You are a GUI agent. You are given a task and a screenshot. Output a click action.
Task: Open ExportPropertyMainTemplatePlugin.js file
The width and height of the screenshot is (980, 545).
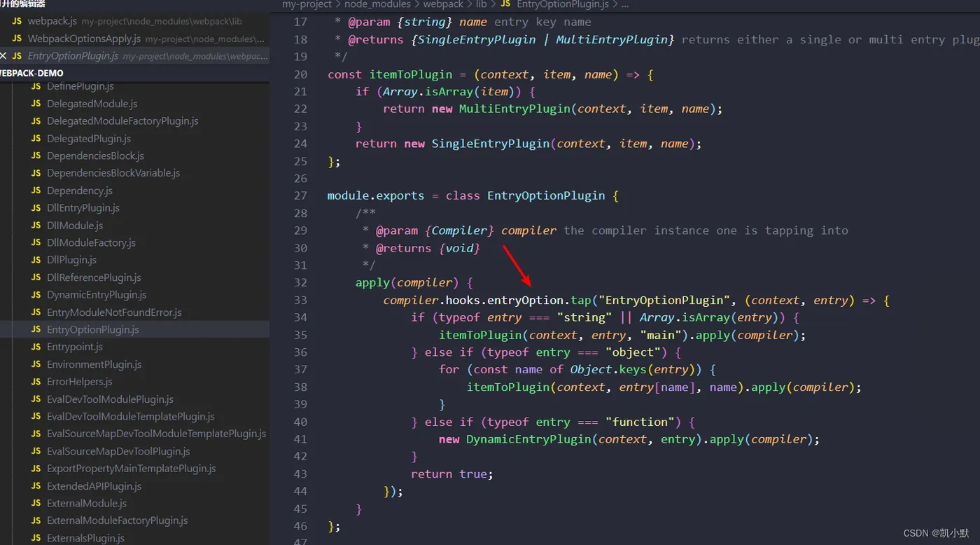coord(131,469)
